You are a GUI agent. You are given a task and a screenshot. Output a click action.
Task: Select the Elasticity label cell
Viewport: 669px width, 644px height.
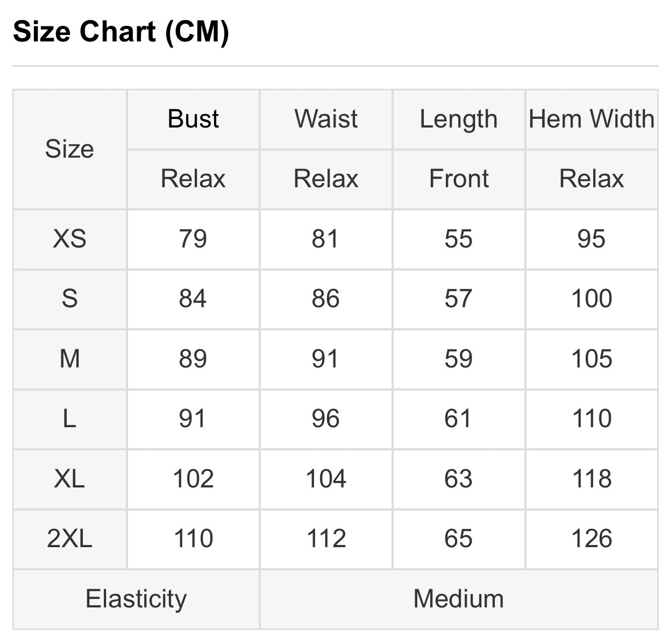tap(136, 599)
